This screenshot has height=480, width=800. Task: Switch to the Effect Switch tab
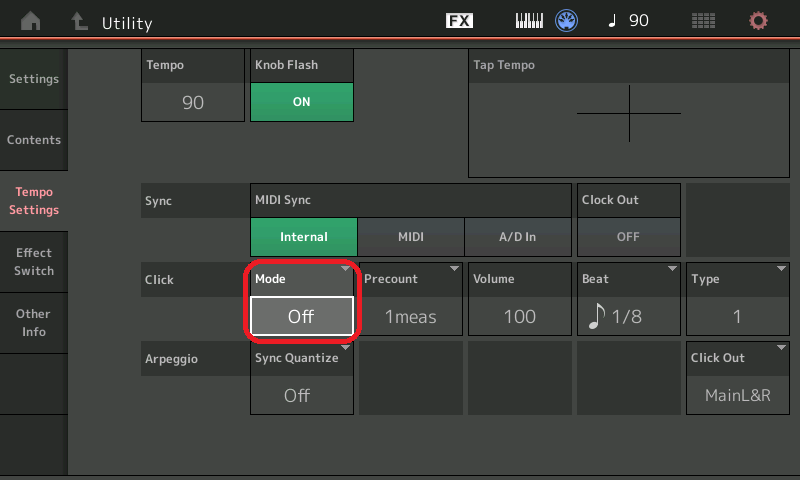click(34, 262)
